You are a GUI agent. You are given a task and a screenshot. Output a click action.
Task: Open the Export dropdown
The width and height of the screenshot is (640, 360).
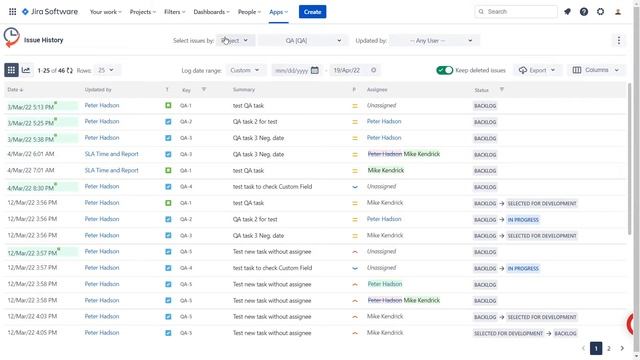[537, 70]
